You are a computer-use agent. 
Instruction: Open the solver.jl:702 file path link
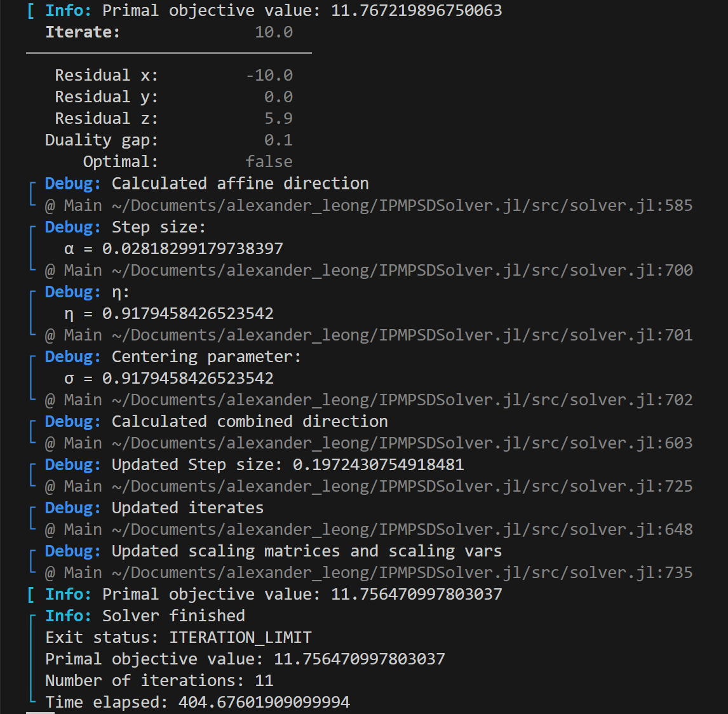(402, 400)
